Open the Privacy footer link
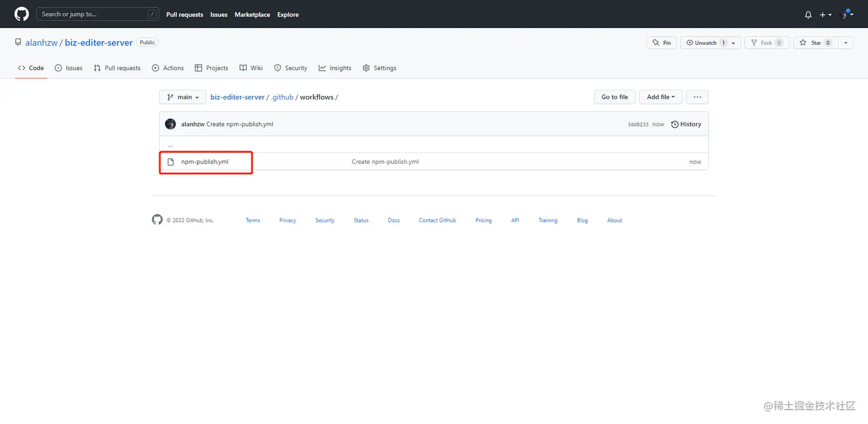The height and width of the screenshot is (424, 868). (288, 221)
